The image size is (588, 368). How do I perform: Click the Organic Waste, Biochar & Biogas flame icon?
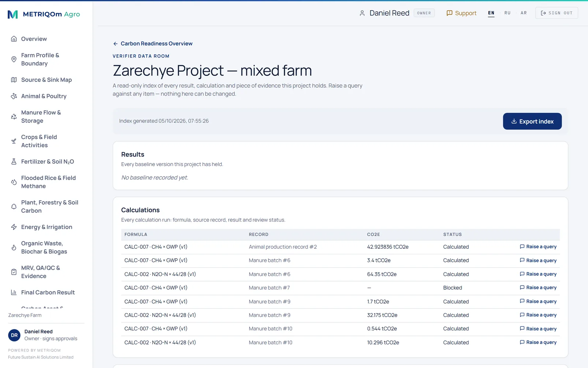pyautogui.click(x=14, y=248)
